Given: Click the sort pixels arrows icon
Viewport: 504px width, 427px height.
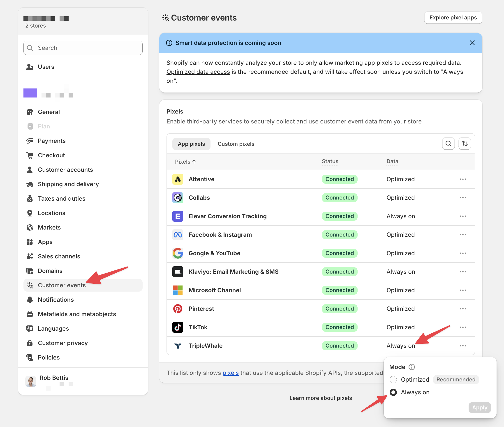Looking at the screenshot, I should pyautogui.click(x=464, y=144).
